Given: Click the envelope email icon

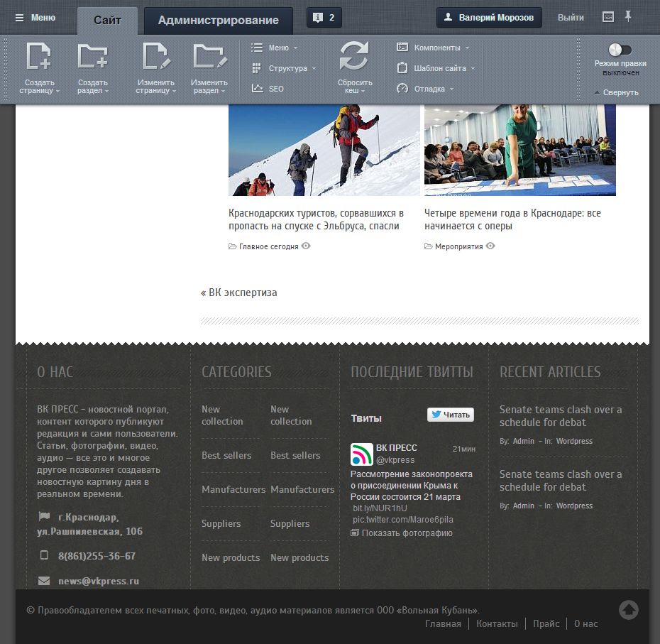Looking at the screenshot, I should pyautogui.click(x=44, y=581).
